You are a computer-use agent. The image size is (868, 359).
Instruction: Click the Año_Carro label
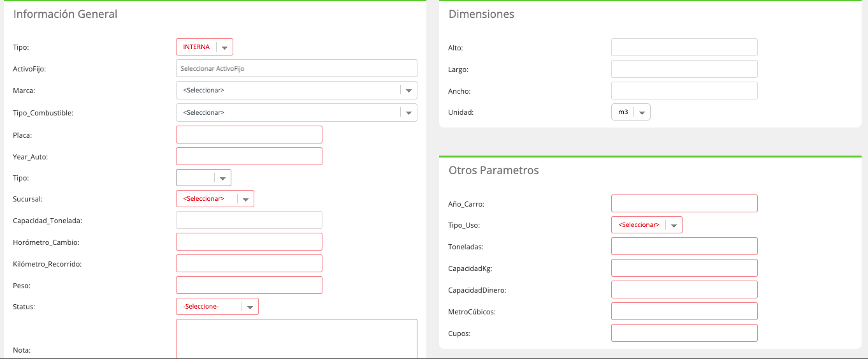click(x=467, y=204)
